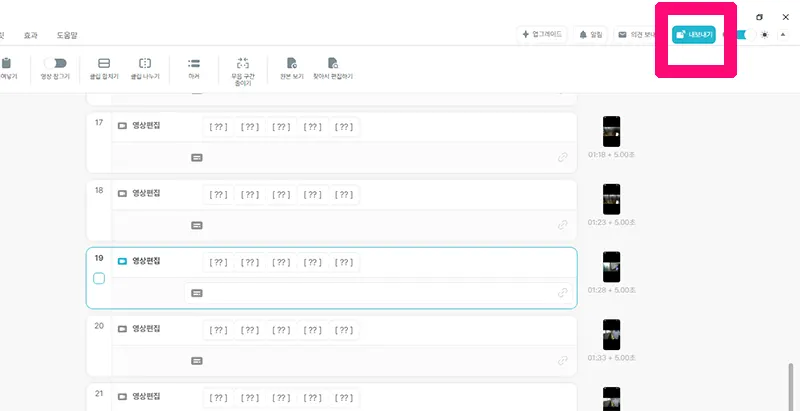Image resolution: width=800 pixels, height=411 pixels.
Task: Click the subtitle icon in clip 20
Action: 197,361
